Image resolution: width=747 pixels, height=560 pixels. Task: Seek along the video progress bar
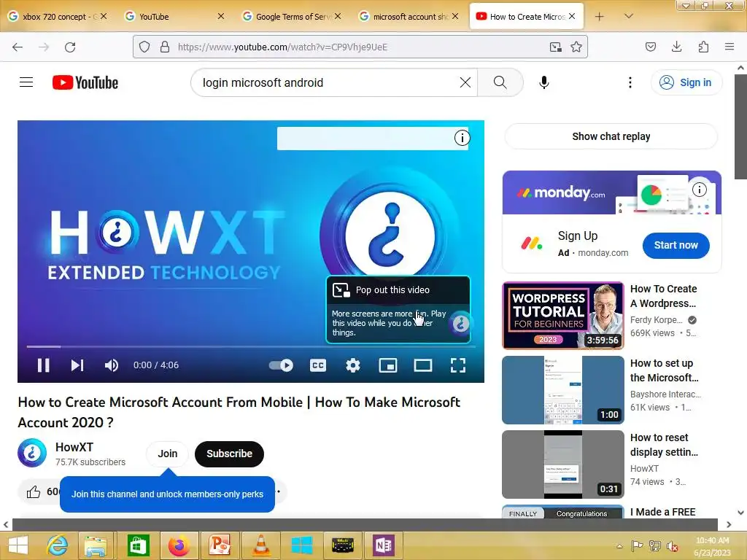click(x=251, y=346)
